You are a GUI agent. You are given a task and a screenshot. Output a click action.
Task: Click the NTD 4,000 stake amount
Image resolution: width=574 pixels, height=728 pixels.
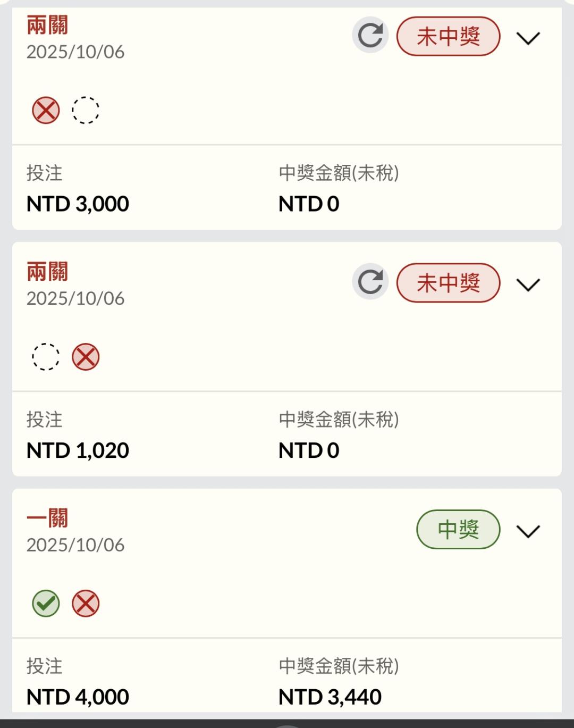coord(78,697)
